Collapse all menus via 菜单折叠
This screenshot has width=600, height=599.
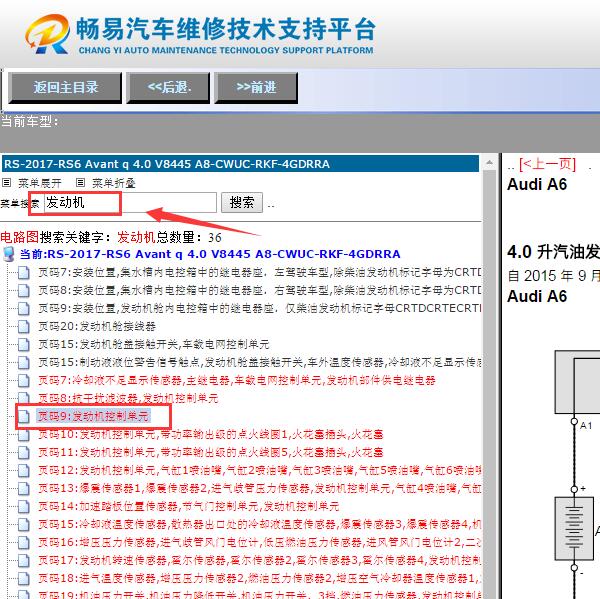(x=114, y=183)
